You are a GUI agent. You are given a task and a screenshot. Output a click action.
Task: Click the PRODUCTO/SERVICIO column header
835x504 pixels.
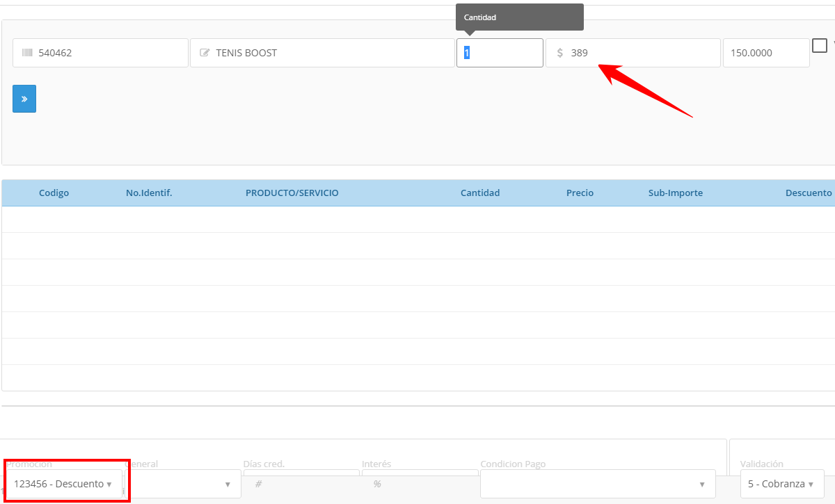coord(292,193)
